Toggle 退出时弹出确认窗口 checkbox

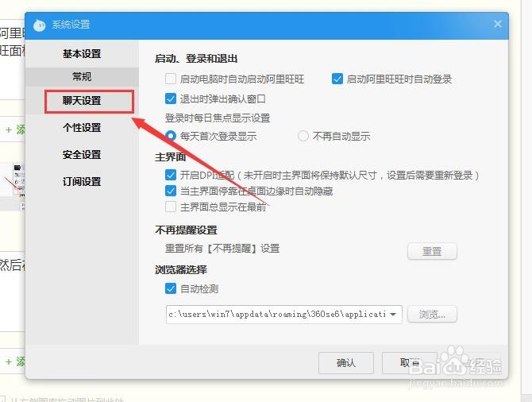click(x=171, y=99)
